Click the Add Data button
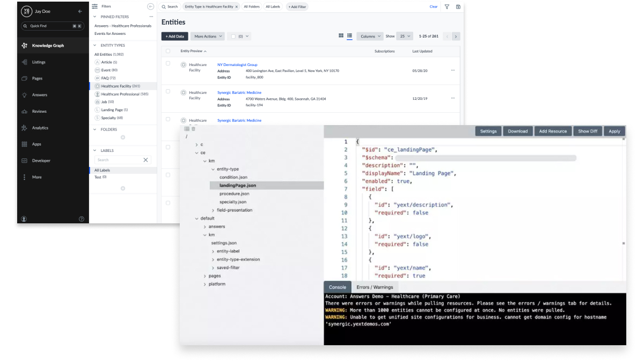The width and height of the screenshot is (644, 364). [x=175, y=37]
